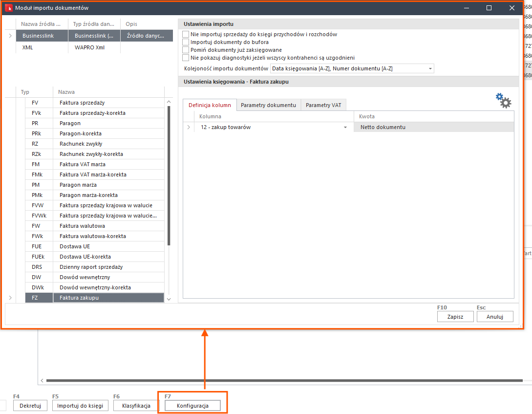The height and width of the screenshot is (414, 532).
Task: Tick 'Nie pokazuj diagnostyki' checkbox
Action: (186, 58)
